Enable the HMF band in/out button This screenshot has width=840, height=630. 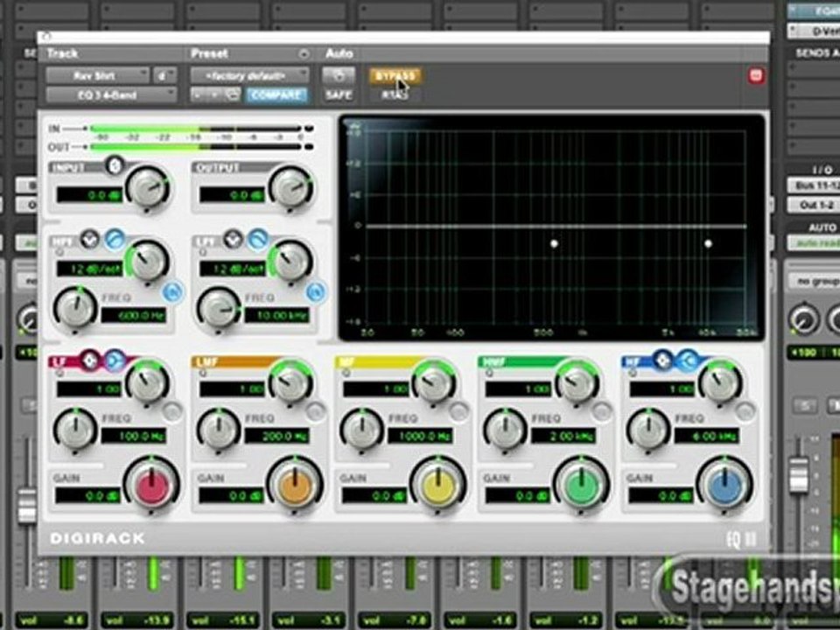tap(602, 411)
